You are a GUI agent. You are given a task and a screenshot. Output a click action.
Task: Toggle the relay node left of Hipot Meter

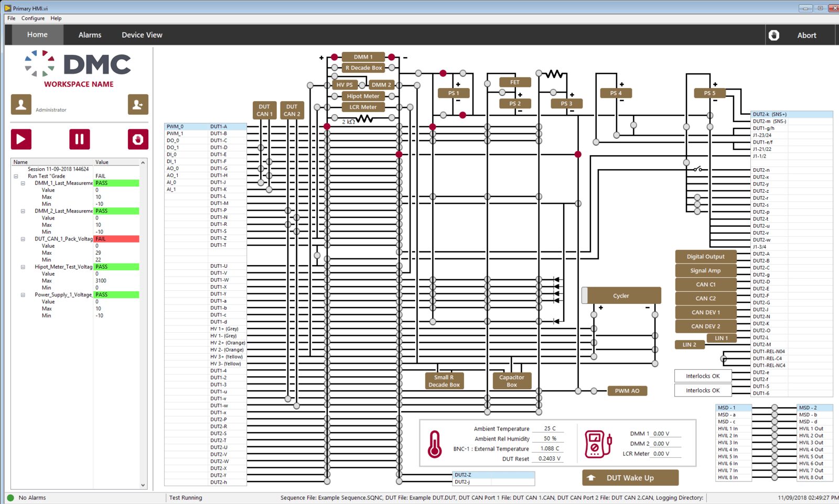(334, 96)
